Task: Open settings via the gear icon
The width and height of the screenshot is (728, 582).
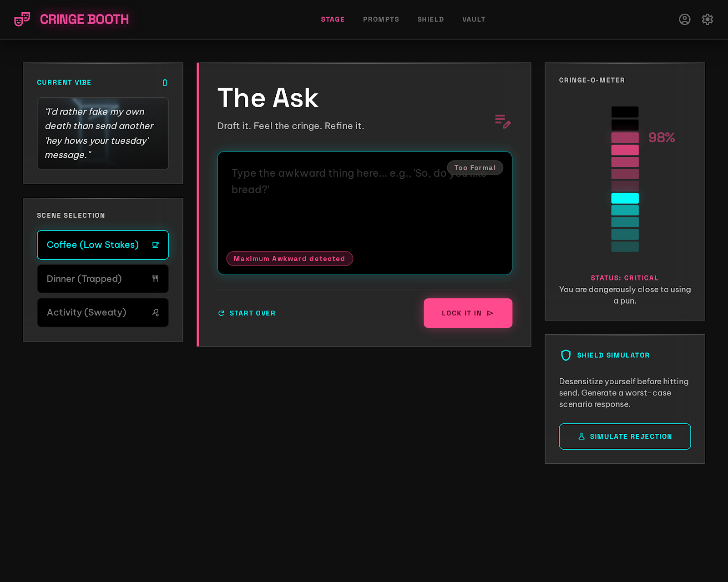Action: pyautogui.click(x=707, y=19)
